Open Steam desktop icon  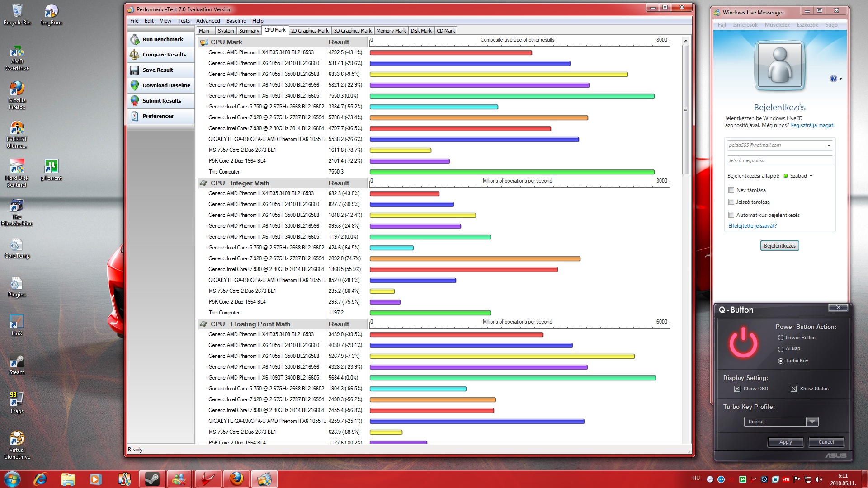point(17,365)
